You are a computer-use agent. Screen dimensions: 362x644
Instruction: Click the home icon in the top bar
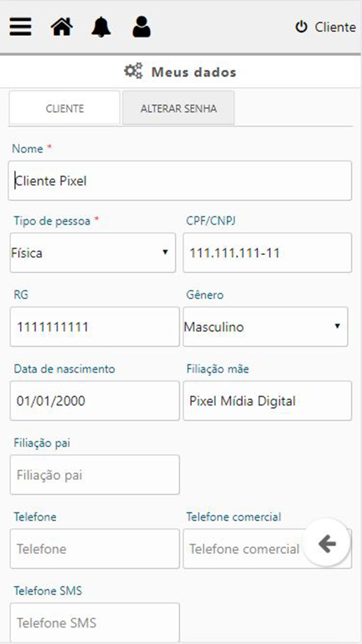click(x=62, y=27)
